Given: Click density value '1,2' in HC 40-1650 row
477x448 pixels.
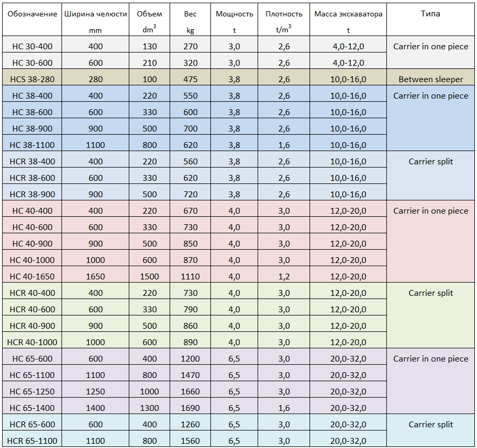Looking at the screenshot, I should point(284,276).
